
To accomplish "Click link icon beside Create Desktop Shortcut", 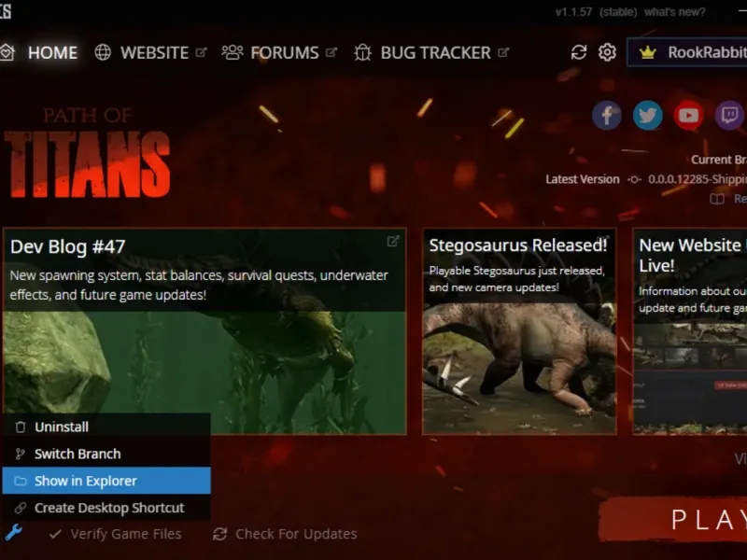I will click(x=20, y=508).
